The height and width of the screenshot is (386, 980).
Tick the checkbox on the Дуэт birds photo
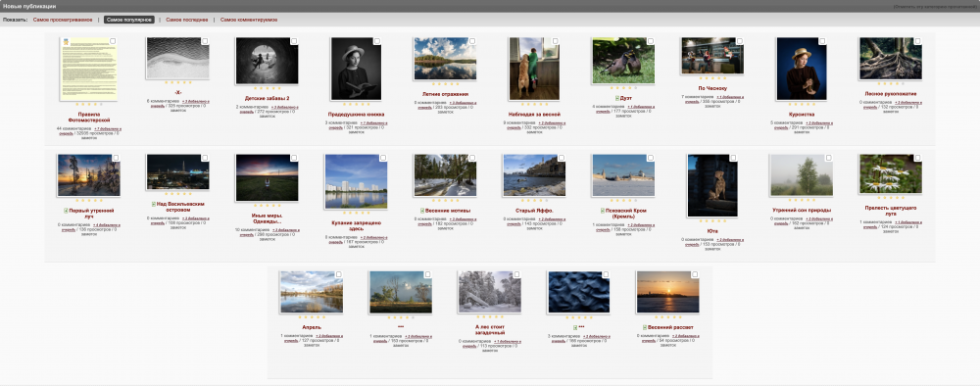pos(651,41)
